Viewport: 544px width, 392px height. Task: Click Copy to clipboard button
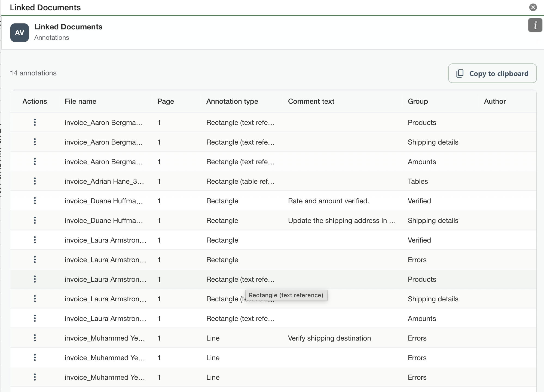pos(492,73)
